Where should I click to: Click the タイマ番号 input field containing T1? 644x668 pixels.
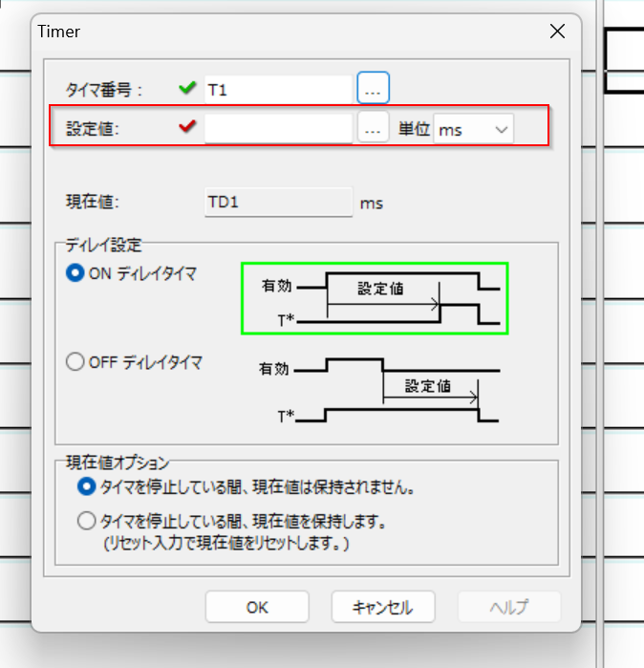click(278, 90)
